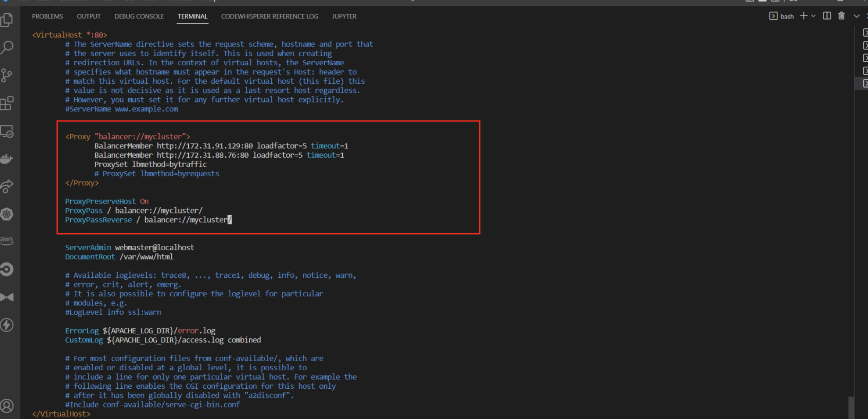Select the Kubernetes extension icon
The width and height of the screenshot is (868, 419).
coord(7,214)
